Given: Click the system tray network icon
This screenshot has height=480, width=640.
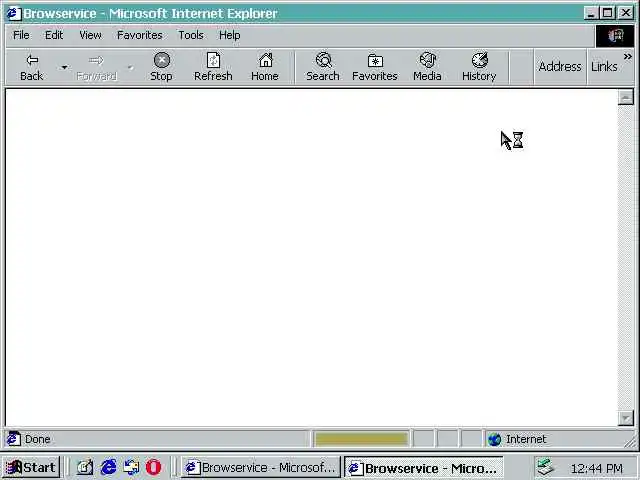Looking at the screenshot, I should [x=545, y=467].
